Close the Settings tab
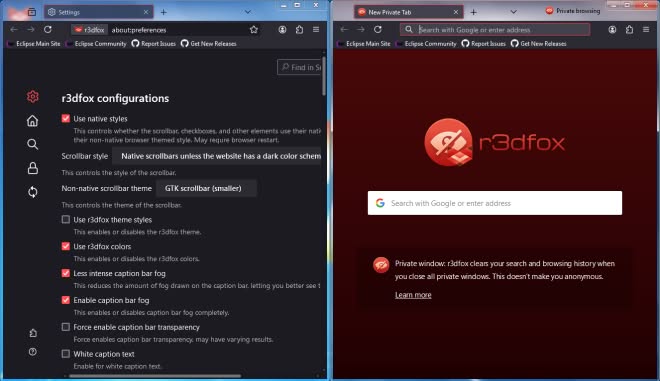This screenshot has width=660, height=381. pyautogui.click(x=146, y=12)
